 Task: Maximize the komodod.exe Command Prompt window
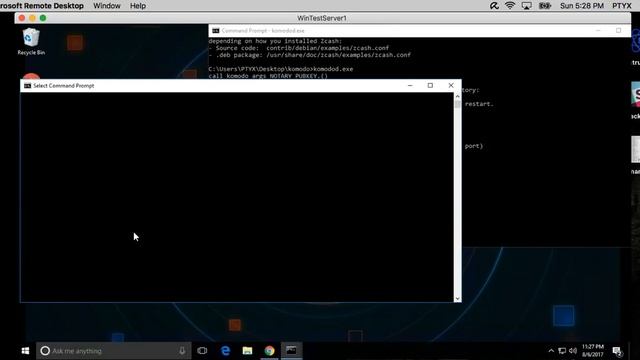point(618,31)
